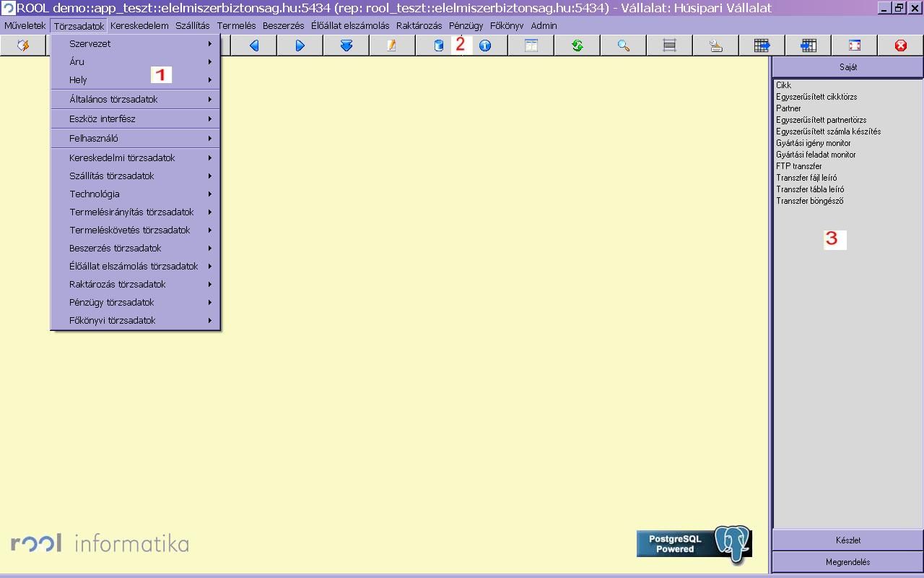Click the blue info circle icon
This screenshot has height=578, width=924.
(485, 46)
